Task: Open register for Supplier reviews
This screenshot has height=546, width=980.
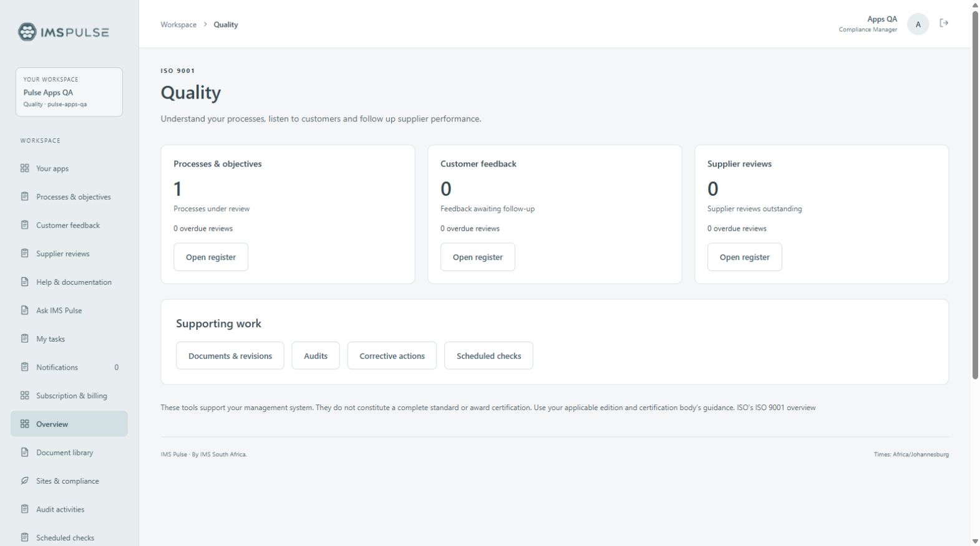Action: (x=744, y=257)
